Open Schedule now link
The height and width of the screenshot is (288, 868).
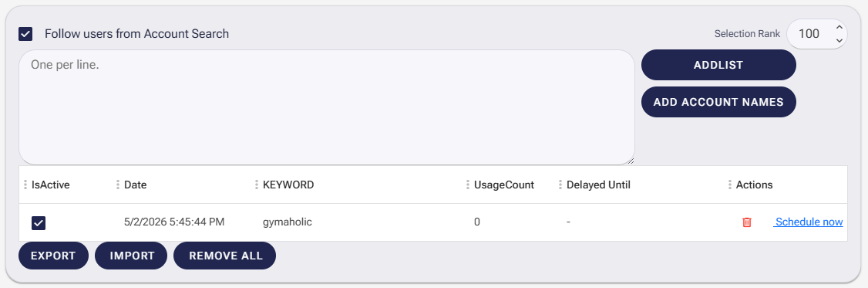click(809, 222)
